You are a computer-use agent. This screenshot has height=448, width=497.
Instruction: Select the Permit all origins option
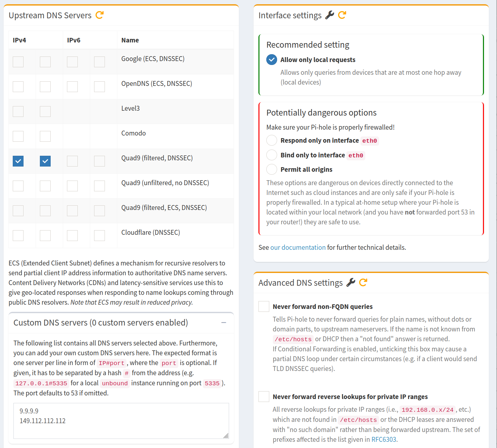point(272,169)
